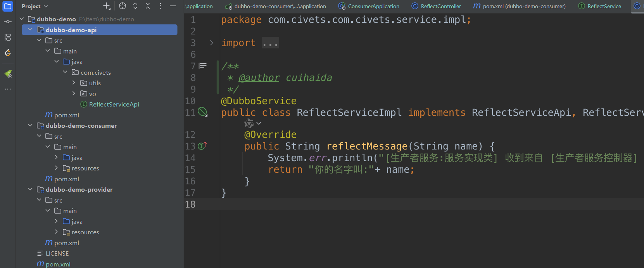
Task: Click Select Opened File crosshair icon
Action: [123, 6]
